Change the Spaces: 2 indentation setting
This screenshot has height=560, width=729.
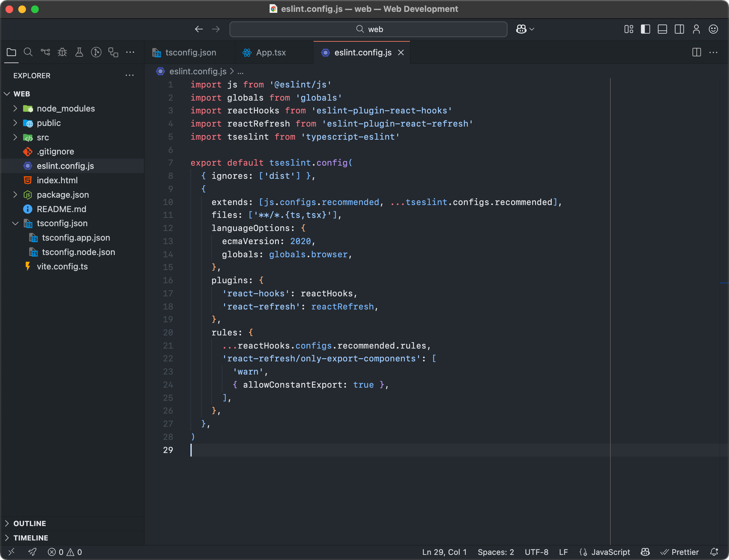coord(496,552)
